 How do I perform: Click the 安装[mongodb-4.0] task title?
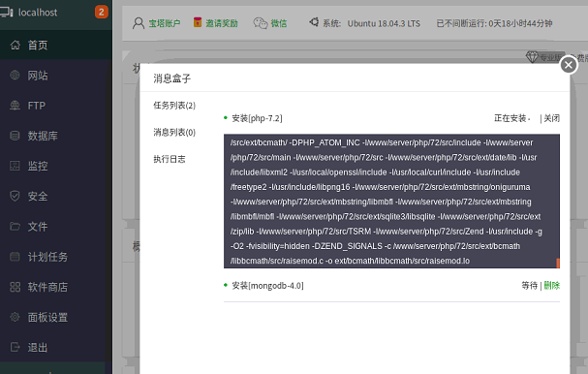tap(267, 286)
